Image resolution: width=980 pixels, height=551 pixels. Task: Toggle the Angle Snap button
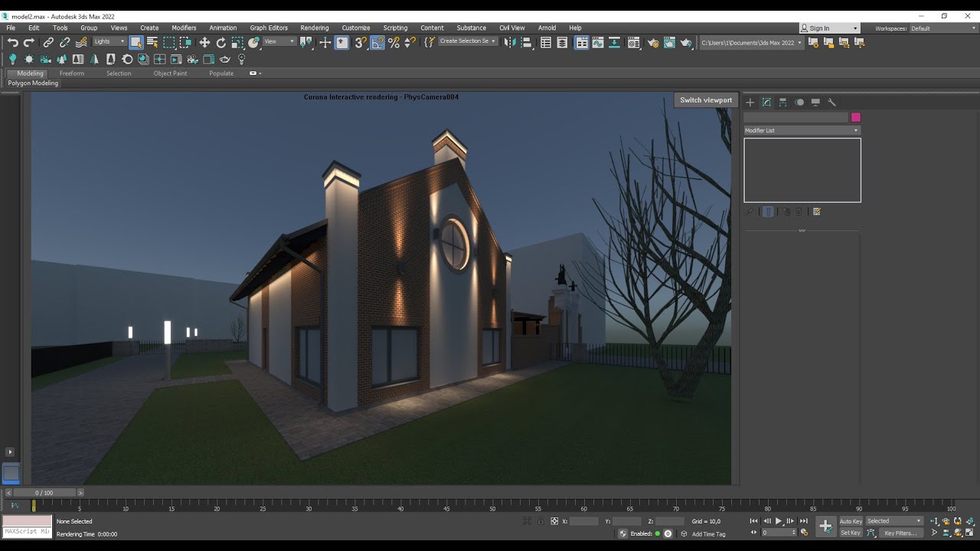pos(377,43)
